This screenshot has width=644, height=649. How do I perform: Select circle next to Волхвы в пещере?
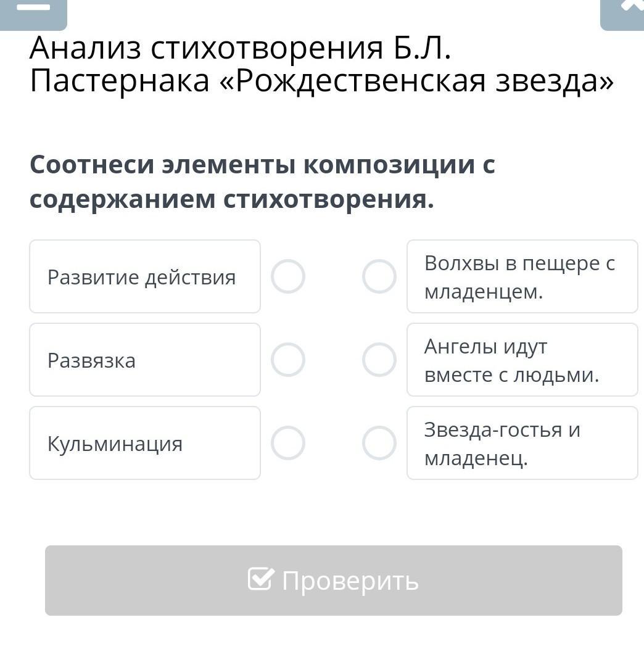click(x=379, y=276)
